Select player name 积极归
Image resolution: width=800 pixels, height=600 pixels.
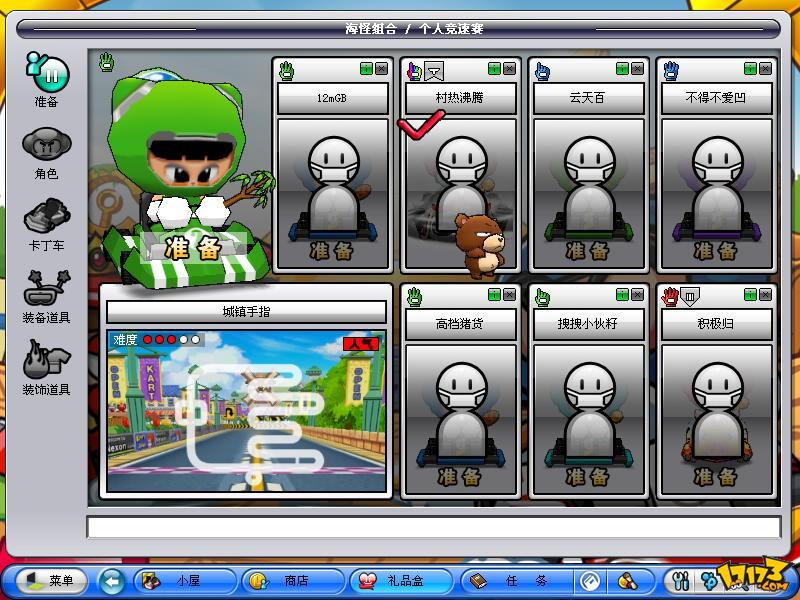(x=716, y=324)
